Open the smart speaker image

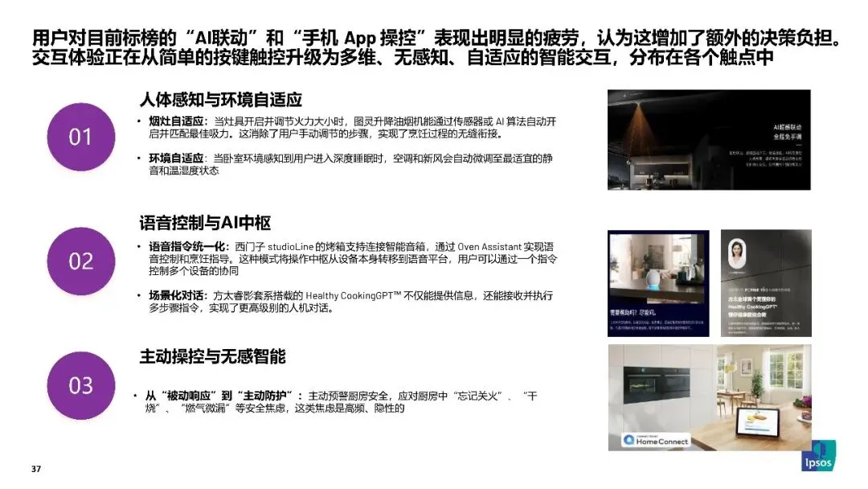pos(658,283)
